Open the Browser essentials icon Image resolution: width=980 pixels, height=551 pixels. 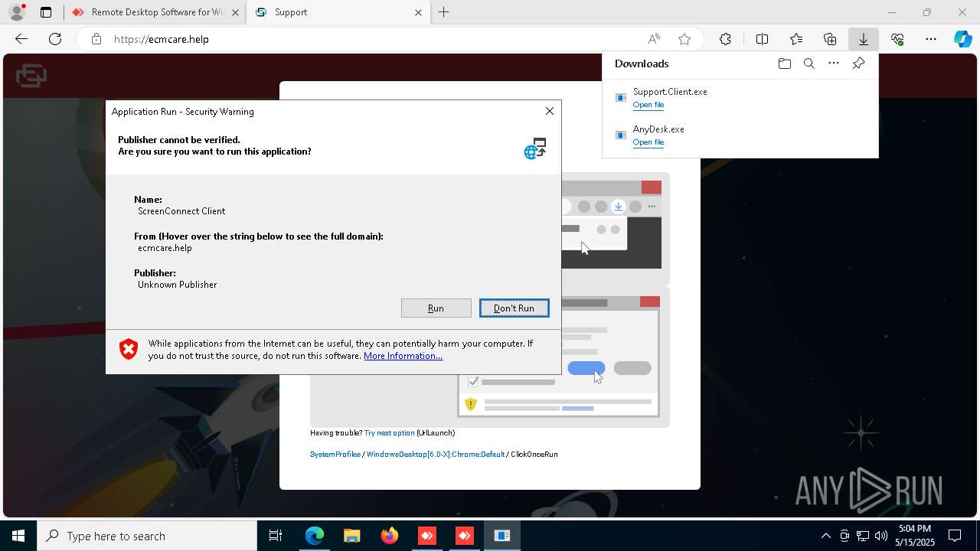pyautogui.click(x=897, y=39)
